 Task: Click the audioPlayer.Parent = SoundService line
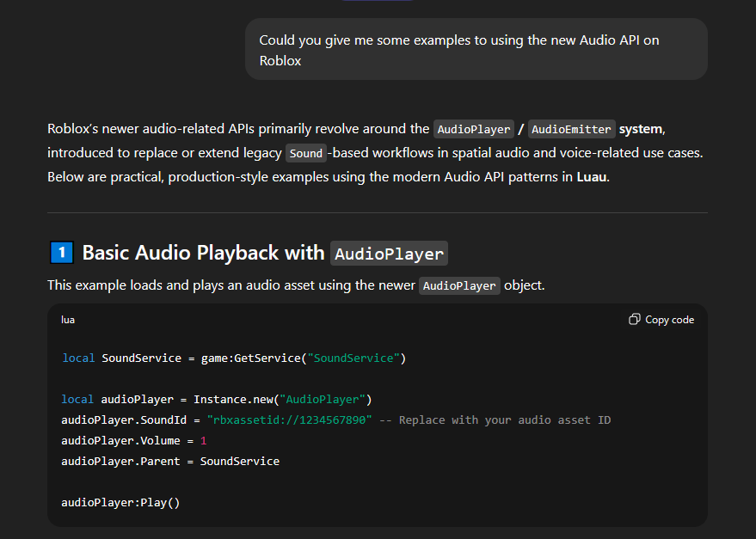click(x=170, y=462)
